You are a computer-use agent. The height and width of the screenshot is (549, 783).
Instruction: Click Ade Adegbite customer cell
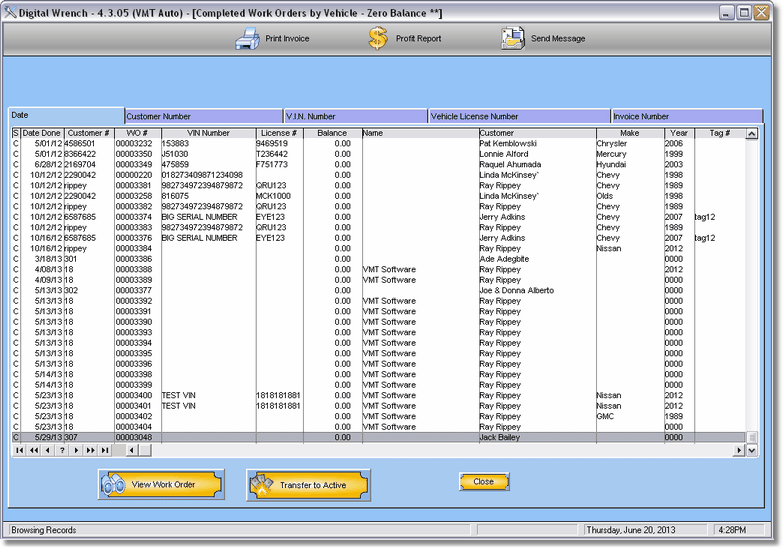coord(504,259)
